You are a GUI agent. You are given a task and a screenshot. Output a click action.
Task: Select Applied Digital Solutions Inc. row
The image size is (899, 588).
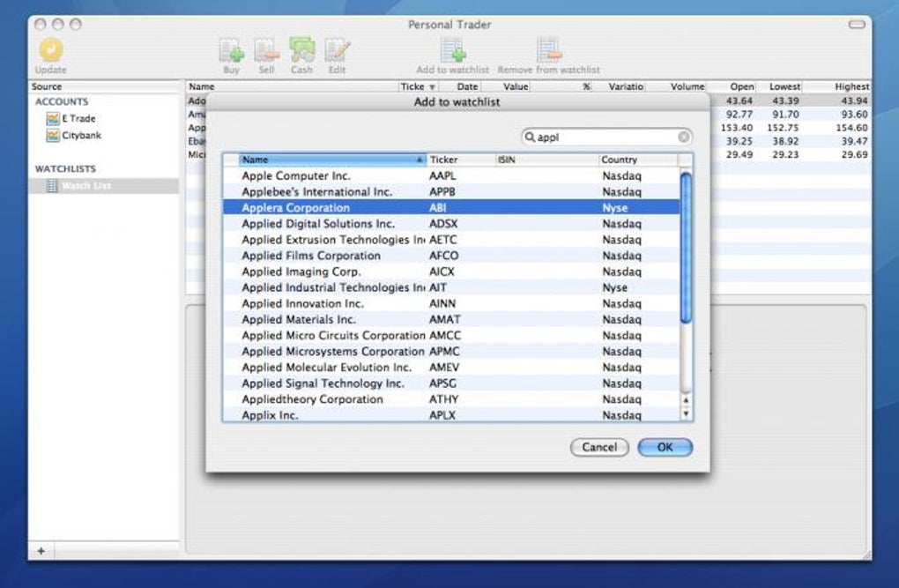click(x=450, y=224)
